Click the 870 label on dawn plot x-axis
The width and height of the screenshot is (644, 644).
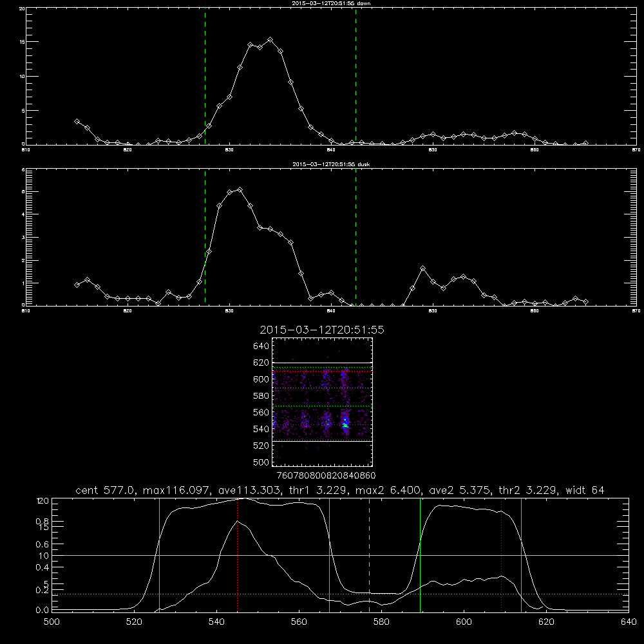tap(636, 150)
